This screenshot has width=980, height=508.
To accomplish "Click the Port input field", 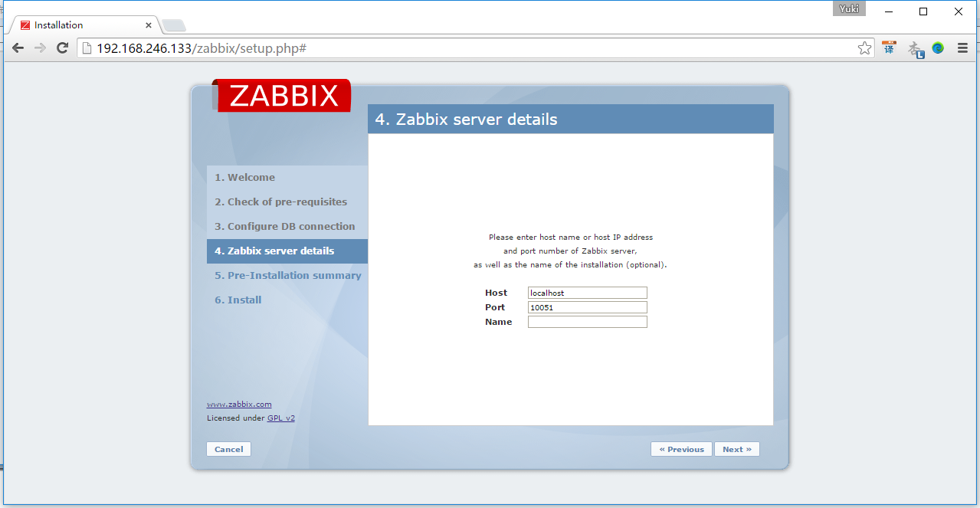I will (588, 307).
